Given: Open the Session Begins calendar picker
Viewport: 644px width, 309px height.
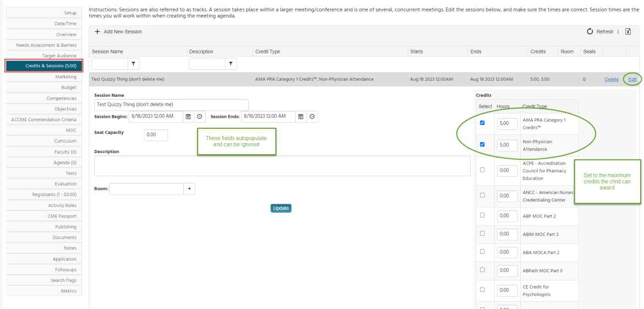Looking at the screenshot, I should 188,117.
